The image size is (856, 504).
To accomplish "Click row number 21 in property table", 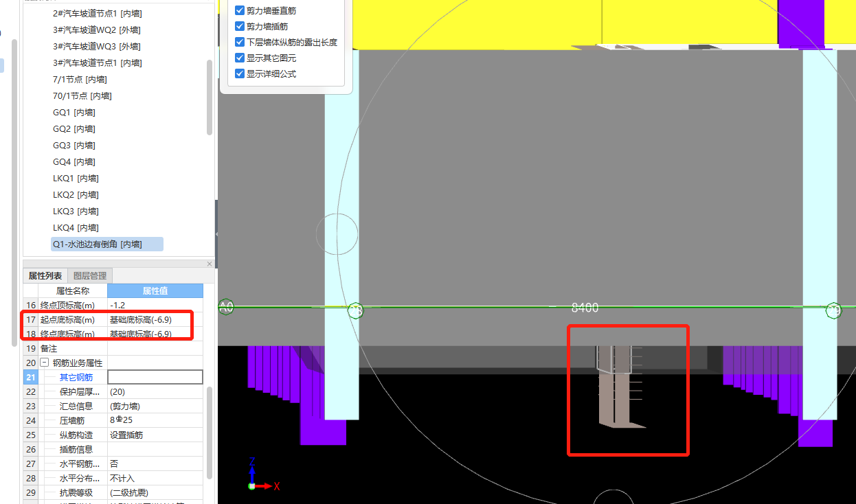I will [x=30, y=377].
